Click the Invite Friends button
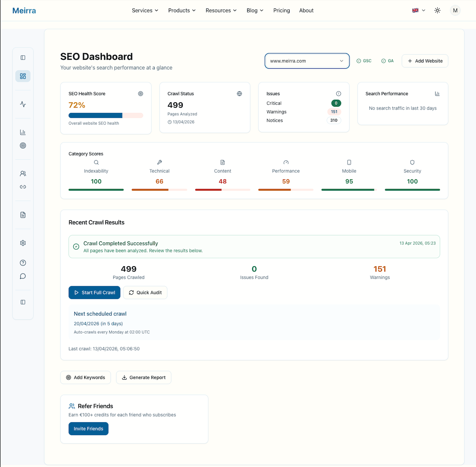The height and width of the screenshot is (467, 476). coord(88,429)
